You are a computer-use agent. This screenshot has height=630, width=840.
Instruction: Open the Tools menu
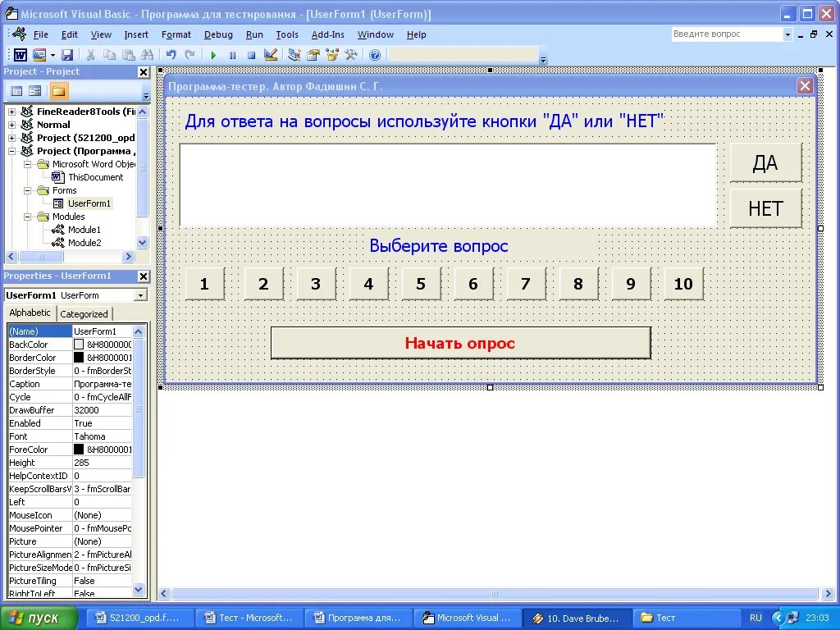(286, 34)
